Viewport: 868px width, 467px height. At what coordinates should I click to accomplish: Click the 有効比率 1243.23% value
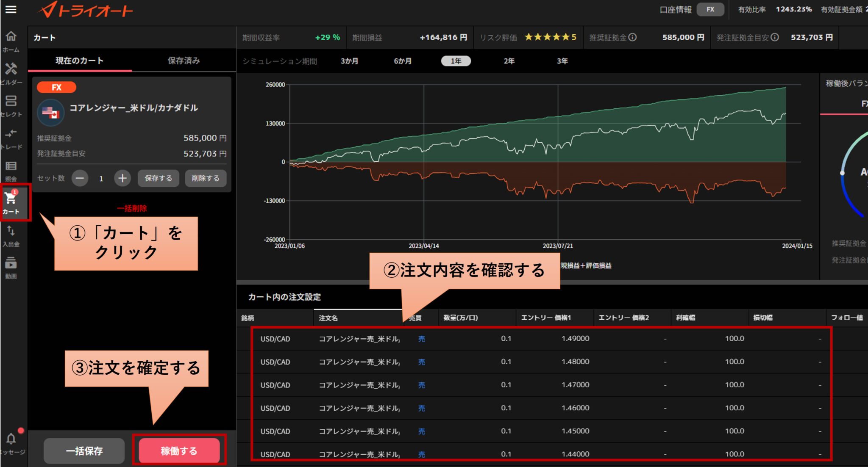tap(794, 9)
